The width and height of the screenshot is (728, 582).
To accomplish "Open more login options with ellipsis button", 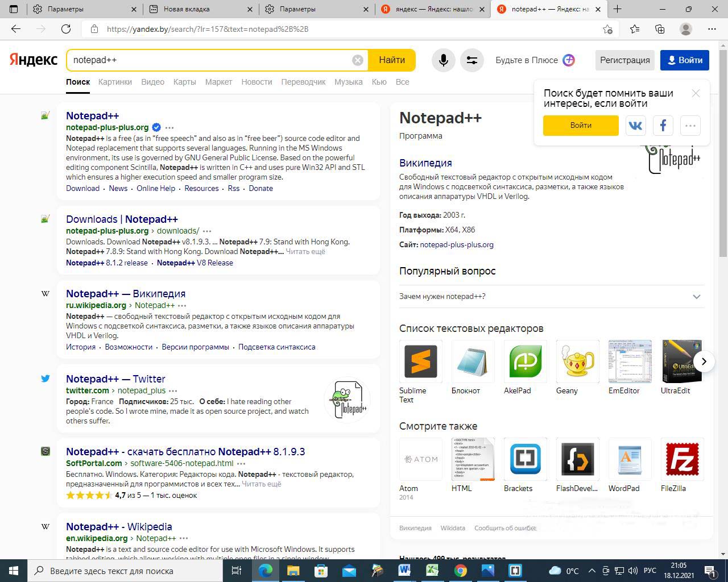I will (690, 126).
